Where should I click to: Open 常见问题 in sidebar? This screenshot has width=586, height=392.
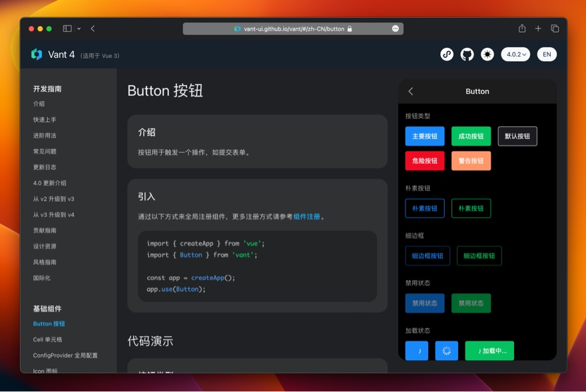45,151
